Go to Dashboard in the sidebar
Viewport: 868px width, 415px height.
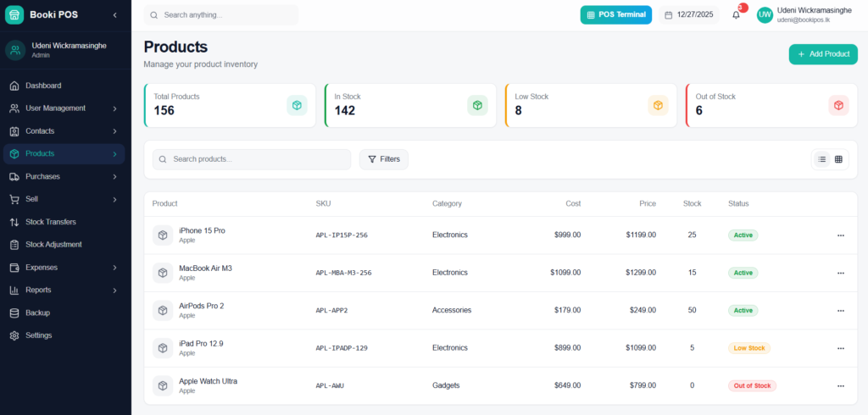[43, 86]
